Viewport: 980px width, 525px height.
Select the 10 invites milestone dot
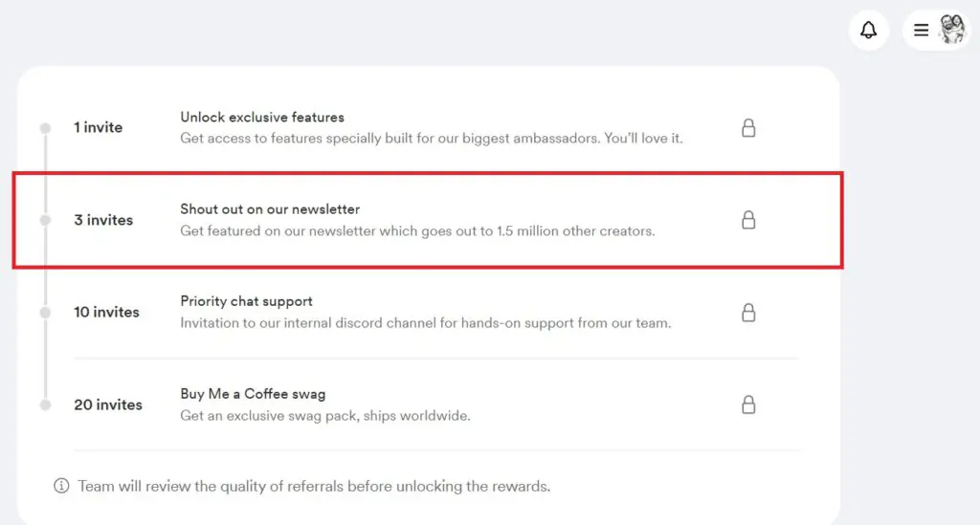point(45,312)
